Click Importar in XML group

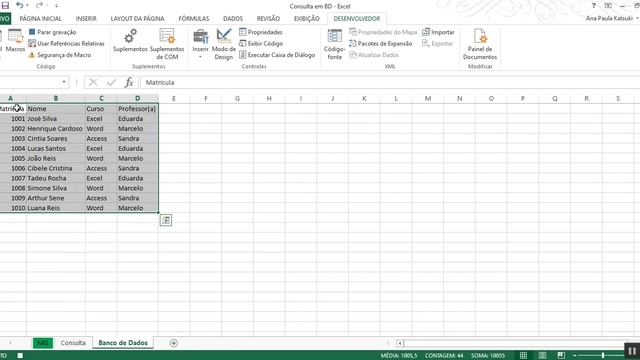pyautogui.click(x=438, y=32)
